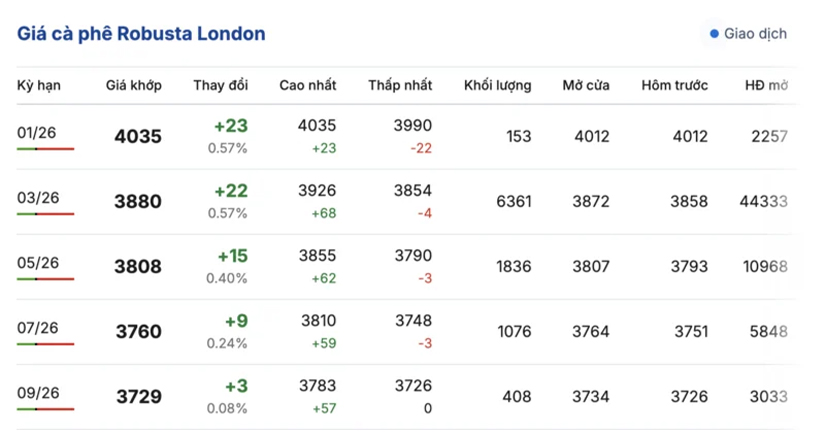
Task: Sort by the Khối lượng column header
Action: (x=497, y=85)
